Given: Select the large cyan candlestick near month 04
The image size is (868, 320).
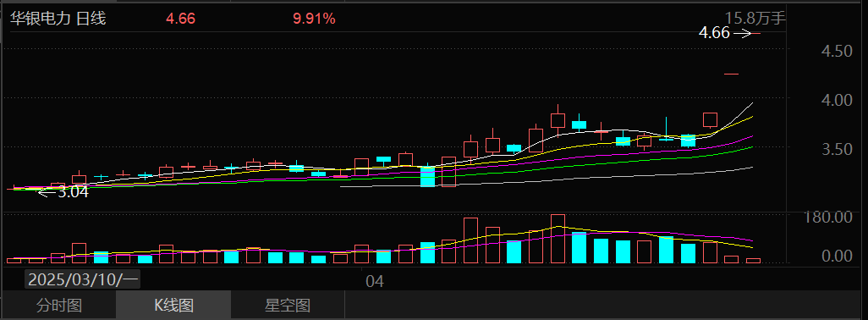Looking at the screenshot, I should pyautogui.click(x=427, y=177).
